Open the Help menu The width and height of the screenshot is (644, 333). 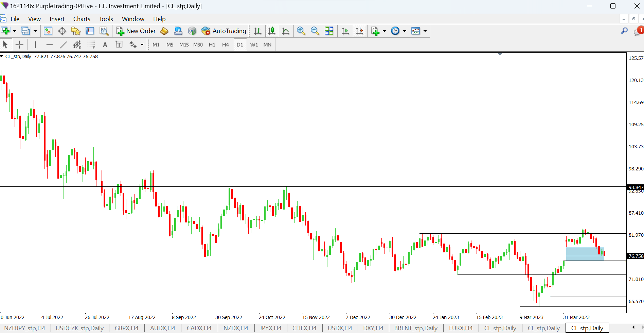pyautogui.click(x=159, y=19)
